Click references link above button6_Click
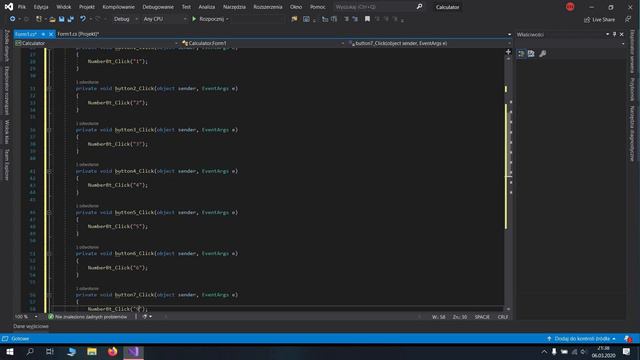 coord(87,247)
